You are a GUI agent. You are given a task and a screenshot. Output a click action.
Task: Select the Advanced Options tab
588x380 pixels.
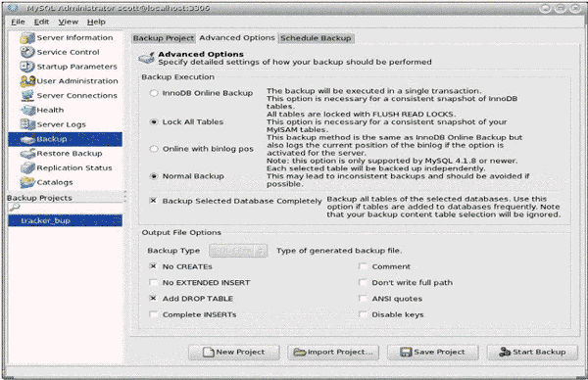pos(237,38)
